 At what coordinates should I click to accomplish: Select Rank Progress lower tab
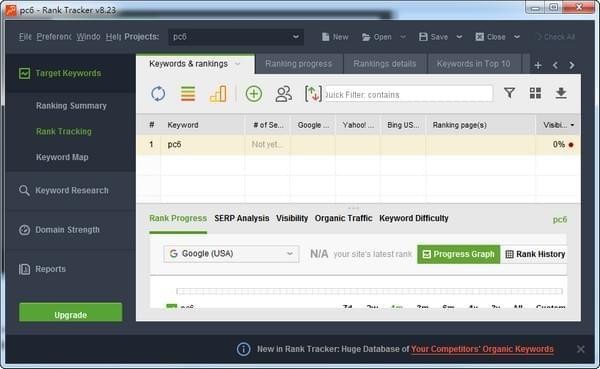pos(178,218)
